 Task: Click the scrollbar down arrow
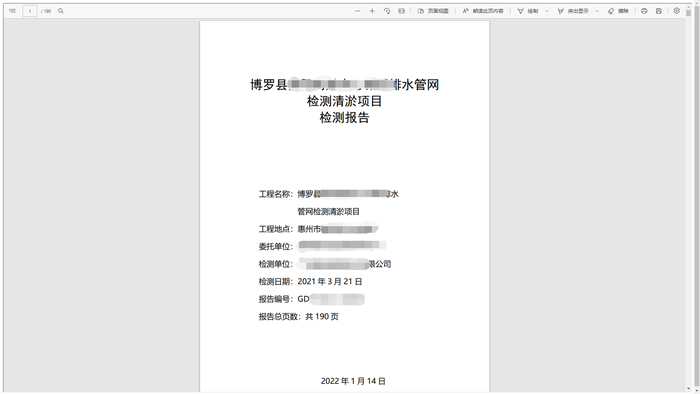688,389
